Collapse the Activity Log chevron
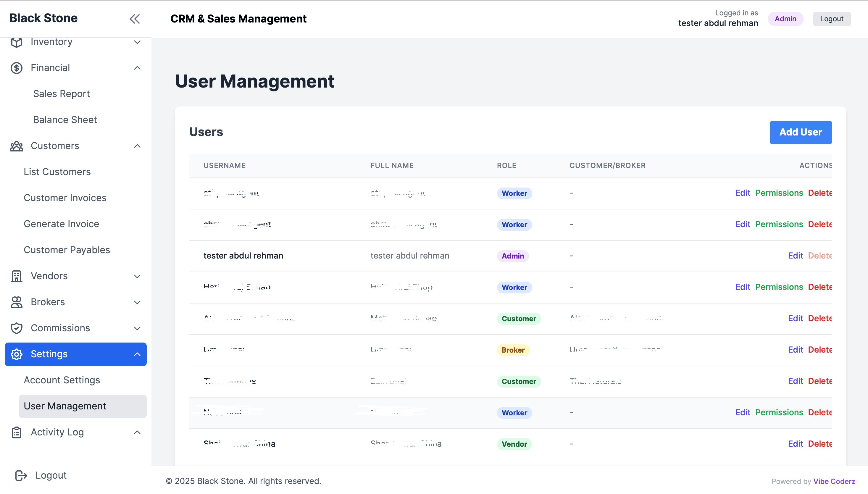 point(137,432)
